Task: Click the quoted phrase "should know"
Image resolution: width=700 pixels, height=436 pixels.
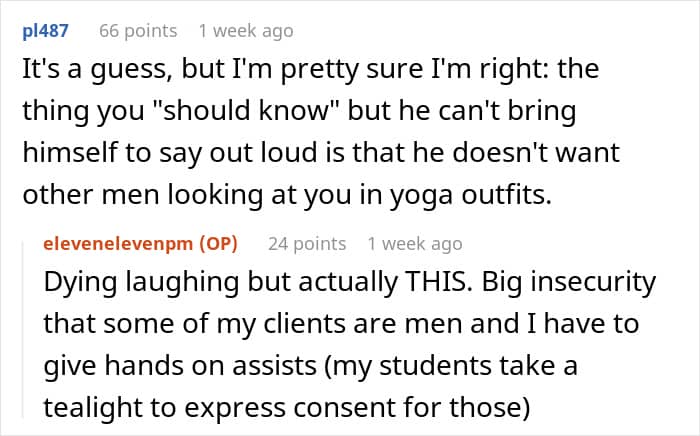Action: click(246, 110)
